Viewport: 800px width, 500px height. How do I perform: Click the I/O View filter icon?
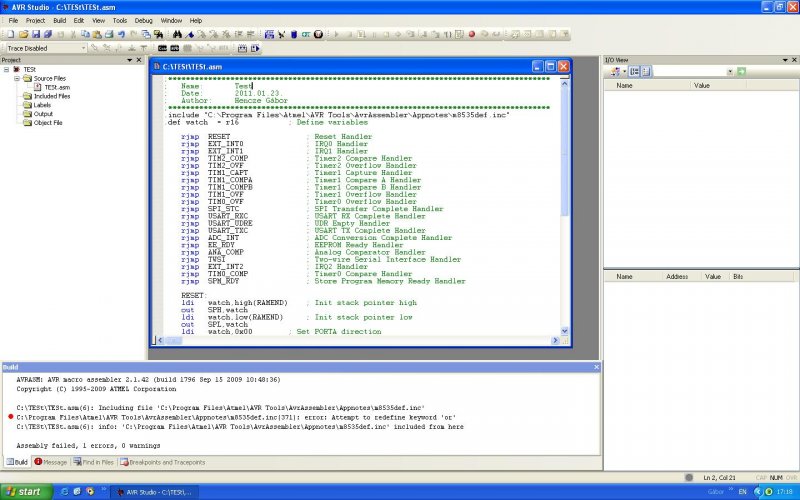click(615, 71)
